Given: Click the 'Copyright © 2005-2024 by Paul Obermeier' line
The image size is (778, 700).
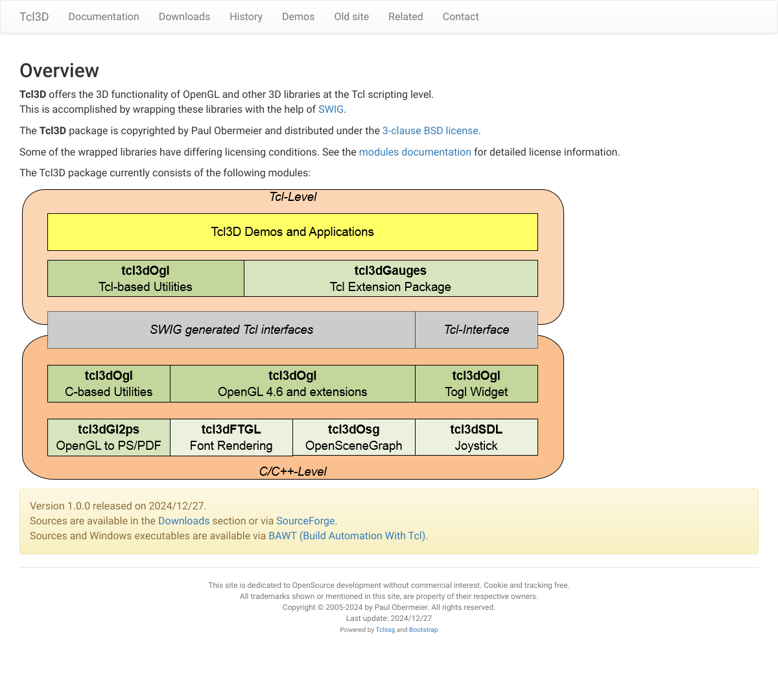Looking at the screenshot, I should coord(389,607).
